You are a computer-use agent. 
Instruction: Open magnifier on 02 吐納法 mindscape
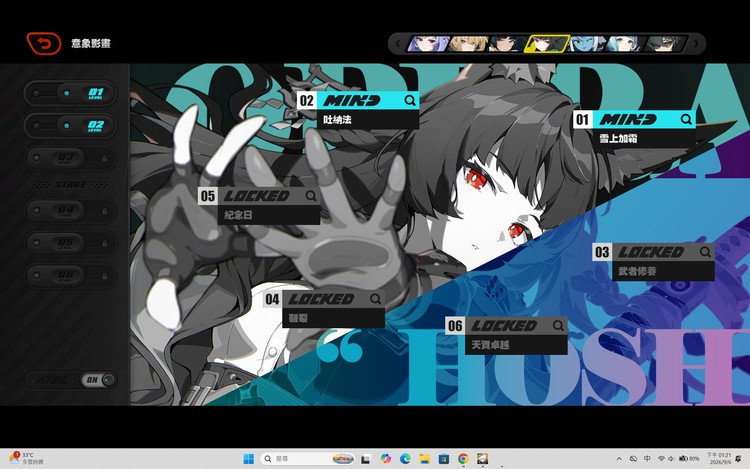[410, 100]
